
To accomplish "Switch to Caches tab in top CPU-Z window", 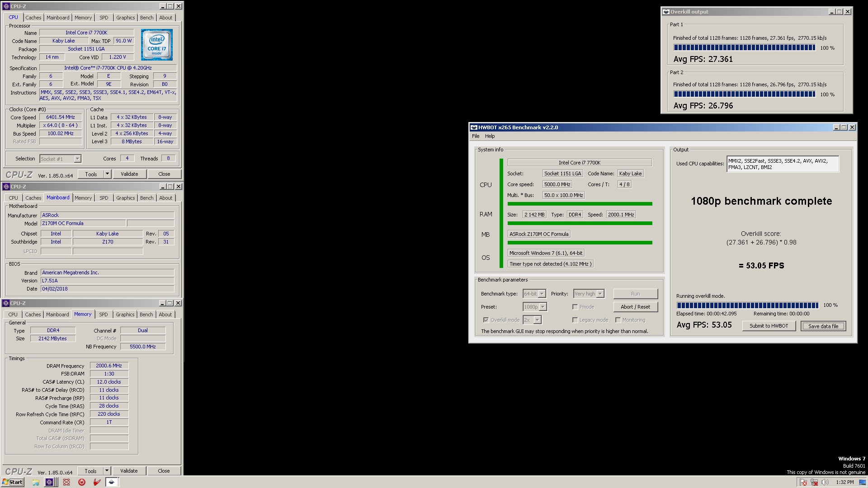I will pyautogui.click(x=33, y=18).
